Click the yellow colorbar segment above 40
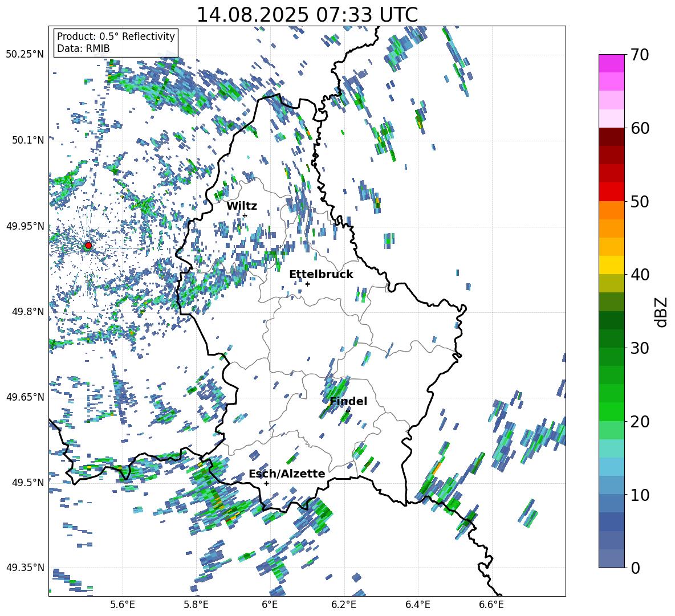This screenshot has width=675, height=616. (611, 265)
